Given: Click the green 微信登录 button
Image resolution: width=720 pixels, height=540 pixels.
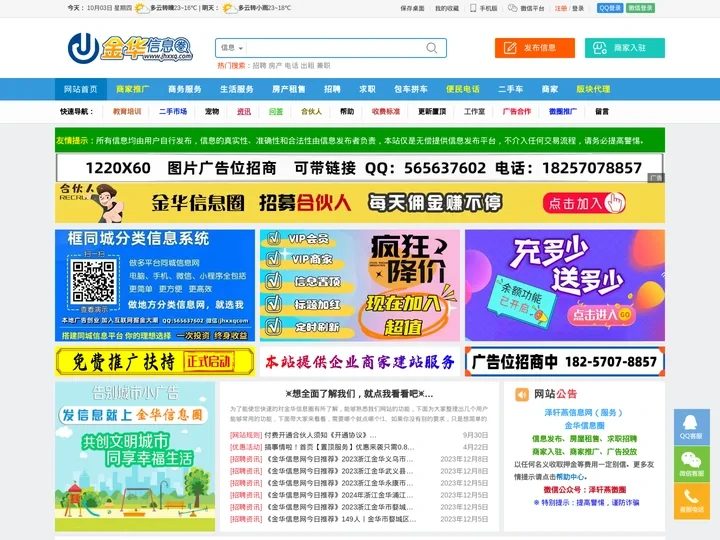Looking at the screenshot, I should pyautogui.click(x=641, y=8).
